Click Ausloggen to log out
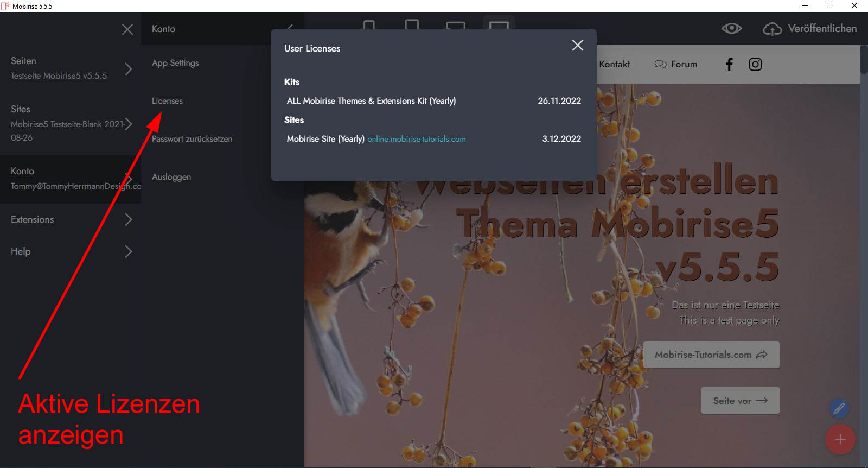This screenshot has width=868, height=468. click(171, 177)
